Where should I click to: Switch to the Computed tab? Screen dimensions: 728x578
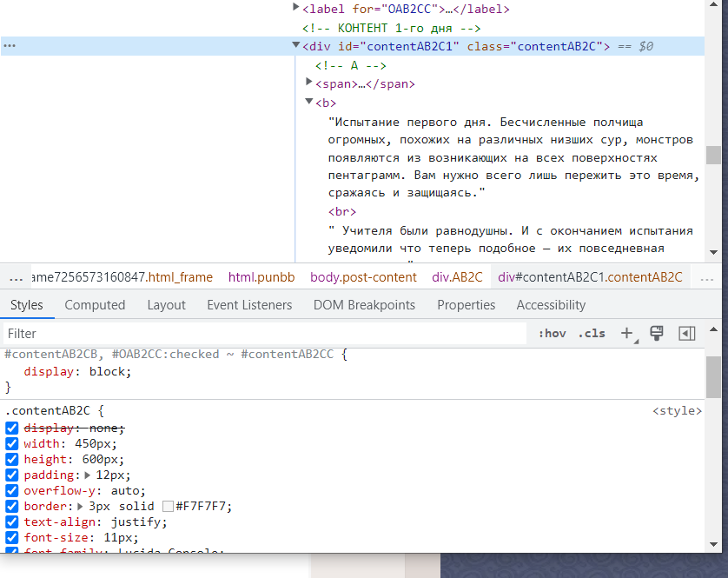(95, 305)
